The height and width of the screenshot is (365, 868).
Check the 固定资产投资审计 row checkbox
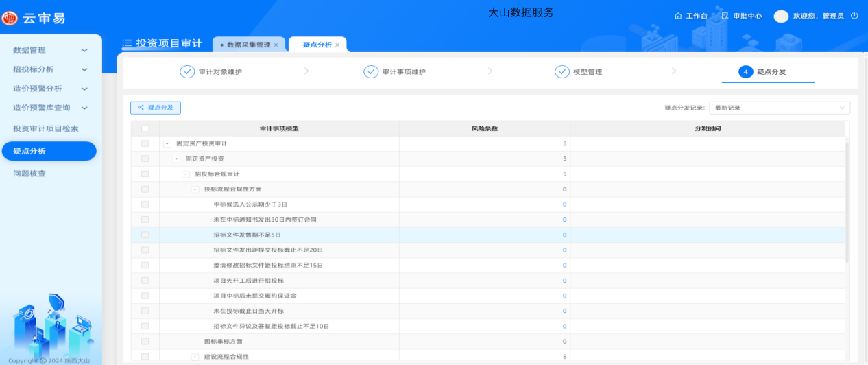(x=145, y=143)
